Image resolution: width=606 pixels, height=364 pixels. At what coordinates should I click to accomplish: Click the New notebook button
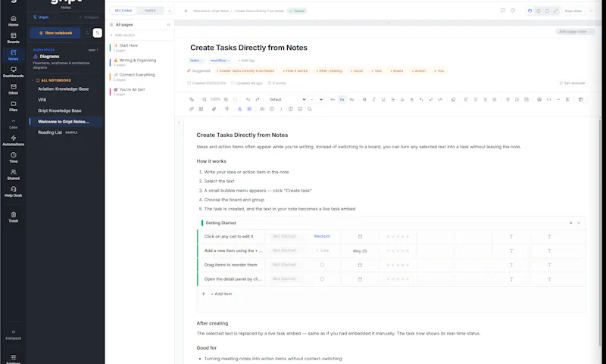coord(55,33)
